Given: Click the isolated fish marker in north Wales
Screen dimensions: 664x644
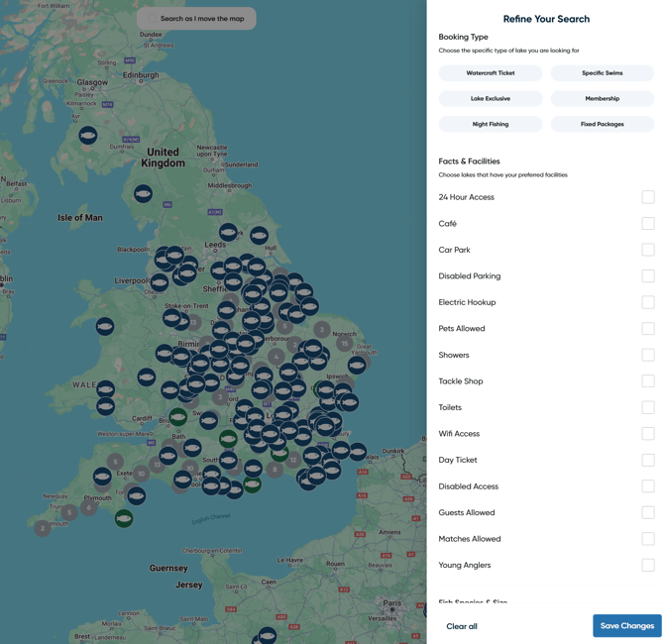Looking at the screenshot, I should point(105,326).
